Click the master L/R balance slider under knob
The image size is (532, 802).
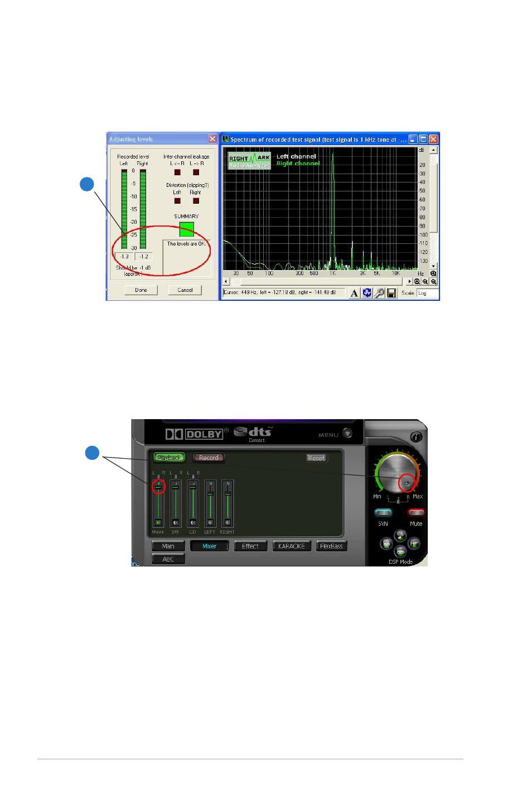click(398, 501)
